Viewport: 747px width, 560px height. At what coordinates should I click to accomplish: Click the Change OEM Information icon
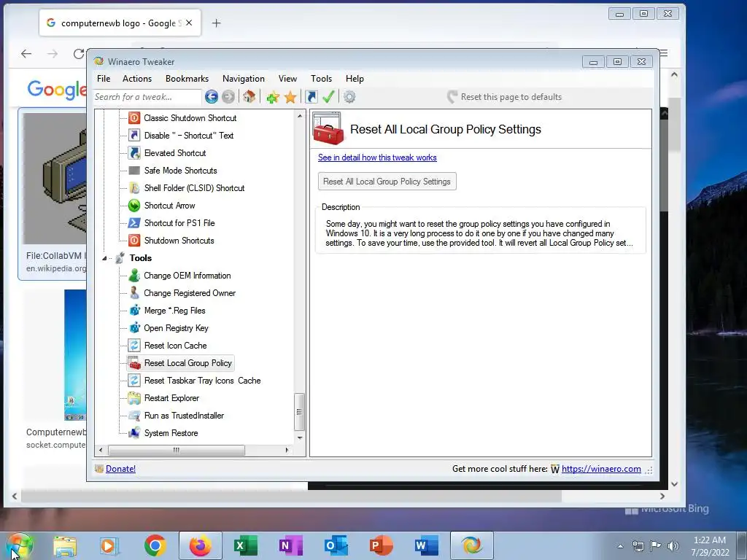[x=134, y=275]
